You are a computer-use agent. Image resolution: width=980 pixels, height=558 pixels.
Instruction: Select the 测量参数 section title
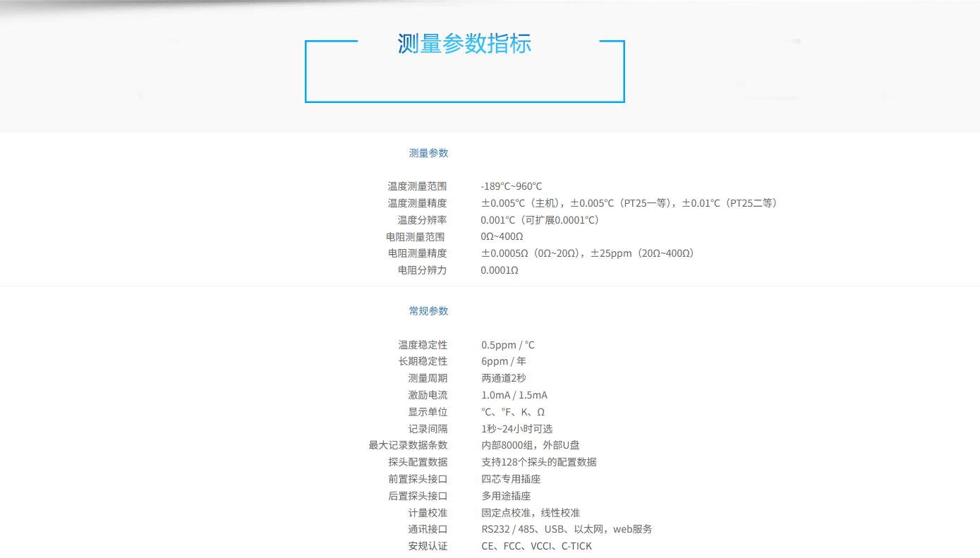(428, 153)
